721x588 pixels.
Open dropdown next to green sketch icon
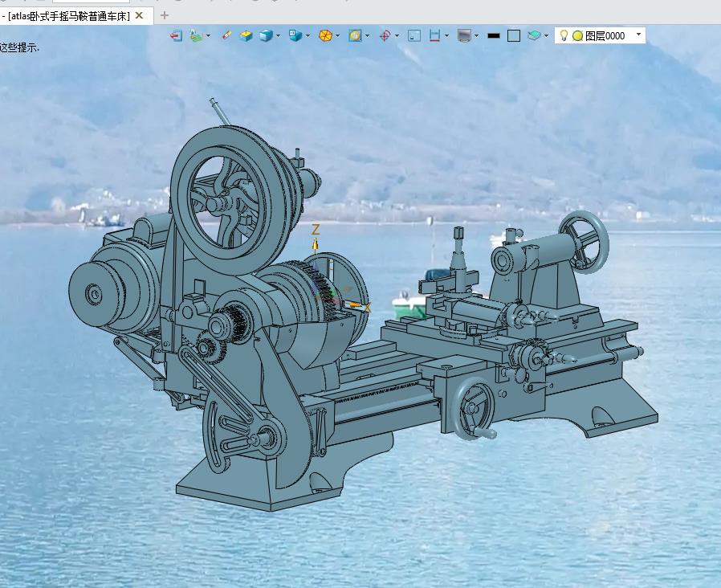coord(209,36)
